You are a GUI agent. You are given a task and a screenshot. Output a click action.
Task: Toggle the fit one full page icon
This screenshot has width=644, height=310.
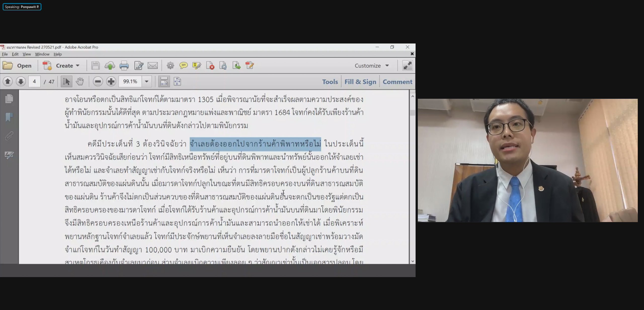177,81
